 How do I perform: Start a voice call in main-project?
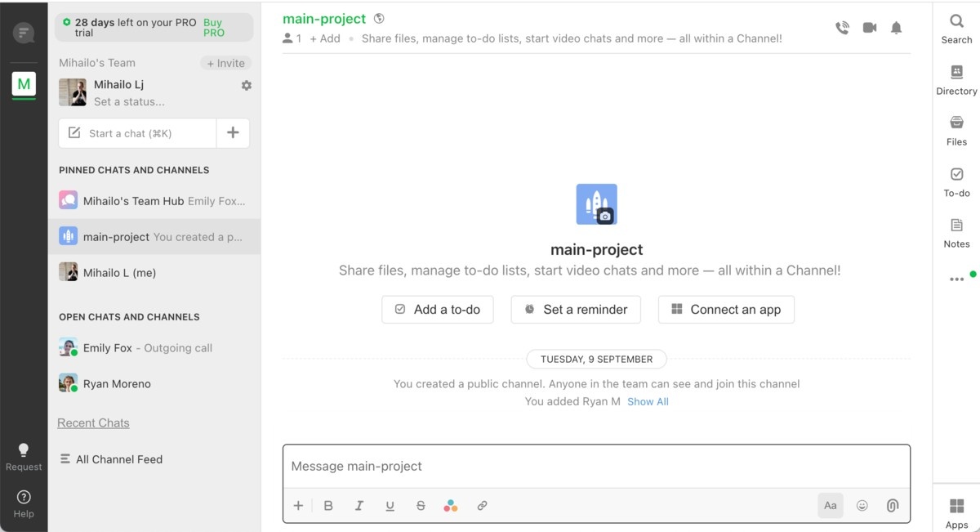tap(842, 28)
